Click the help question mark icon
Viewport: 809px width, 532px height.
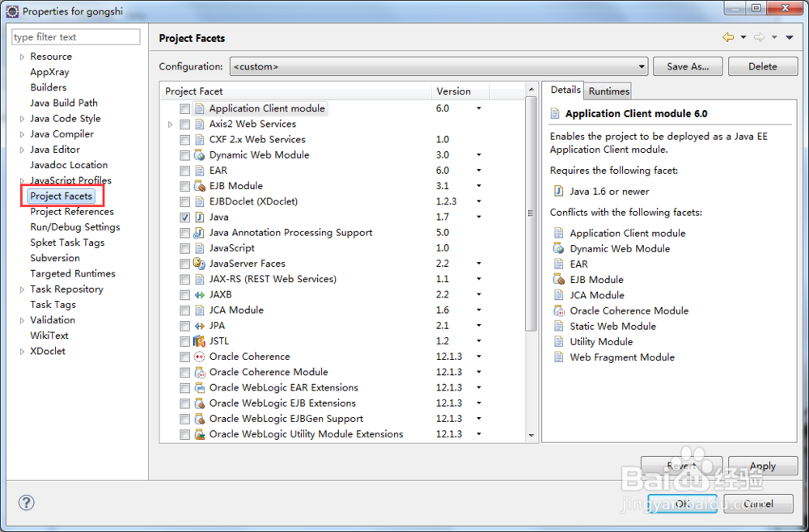point(27,503)
